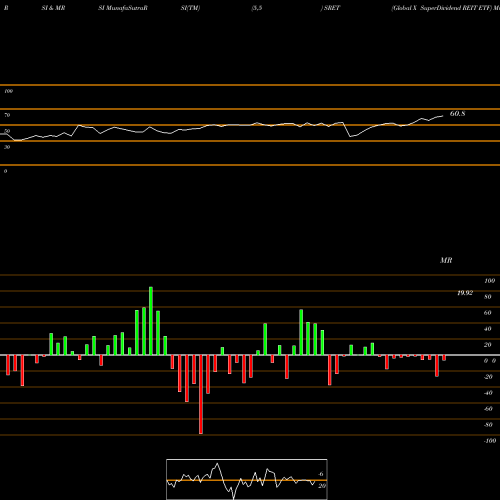Click the SI & MR header label
Image resolution: width=500 pixels, height=500 pixels.
tap(53, 8)
